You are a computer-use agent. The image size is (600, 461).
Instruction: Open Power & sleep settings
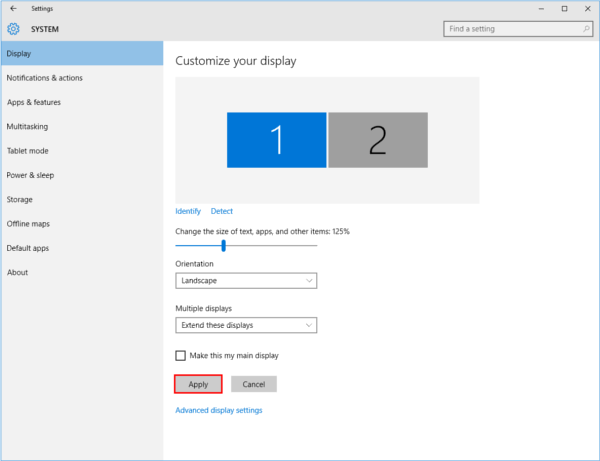(82, 175)
